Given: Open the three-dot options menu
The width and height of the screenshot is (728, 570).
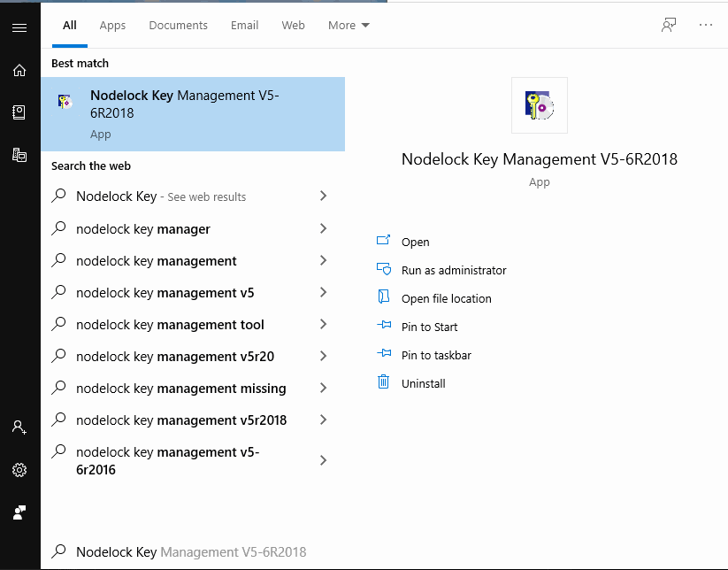Looking at the screenshot, I should pyautogui.click(x=705, y=25).
